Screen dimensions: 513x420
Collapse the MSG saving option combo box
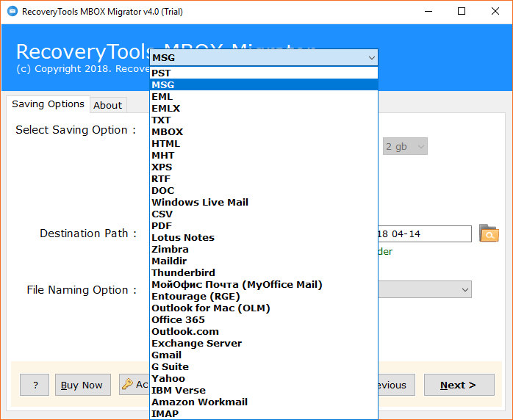371,58
